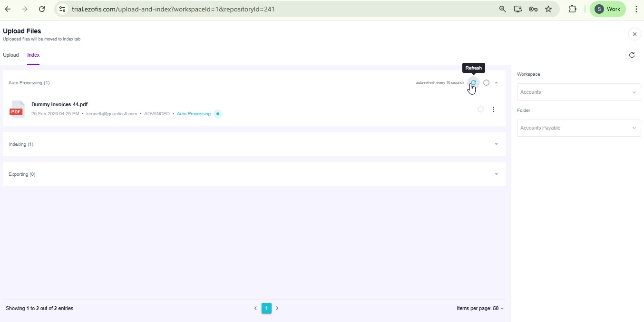Open the Workspace Accounts dropdown

(578, 92)
